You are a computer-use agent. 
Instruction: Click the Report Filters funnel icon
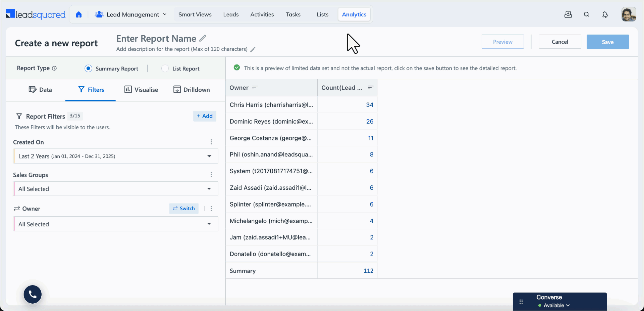(19, 116)
